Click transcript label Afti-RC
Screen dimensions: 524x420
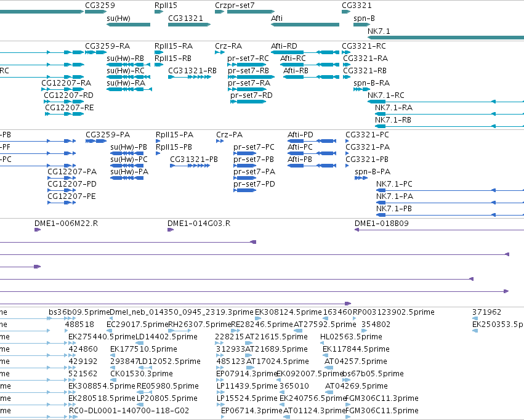click(293, 59)
